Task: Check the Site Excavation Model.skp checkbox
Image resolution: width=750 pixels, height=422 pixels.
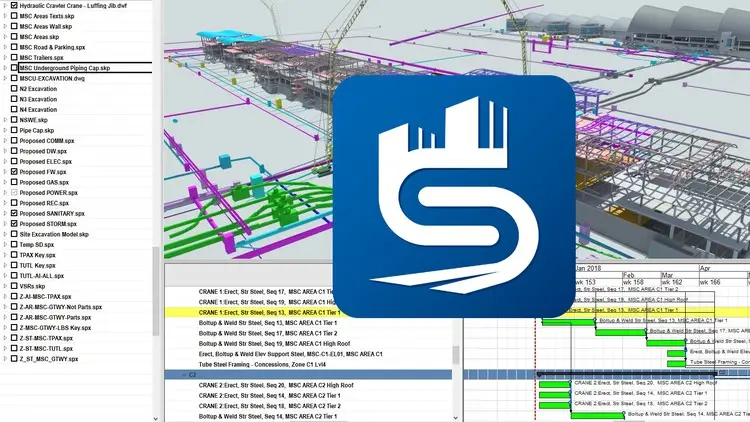Action: click(14, 234)
